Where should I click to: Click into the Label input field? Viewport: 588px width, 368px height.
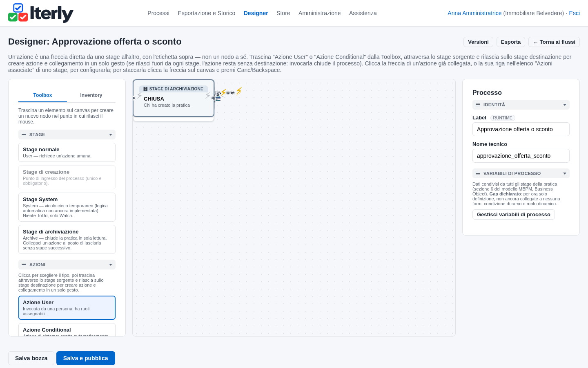[521, 129]
